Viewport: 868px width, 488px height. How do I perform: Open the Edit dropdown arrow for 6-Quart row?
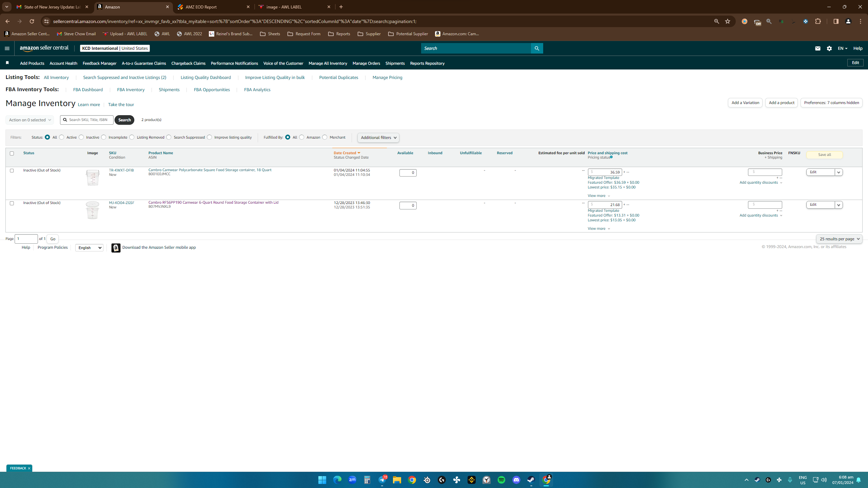839,205
